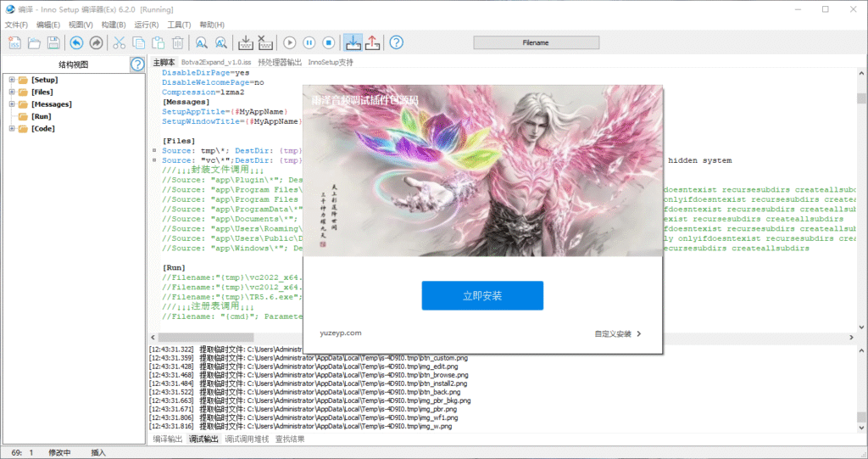Viewport: 868px width, 459px height.
Task: Open the 运行(R) menu
Action: [146, 25]
